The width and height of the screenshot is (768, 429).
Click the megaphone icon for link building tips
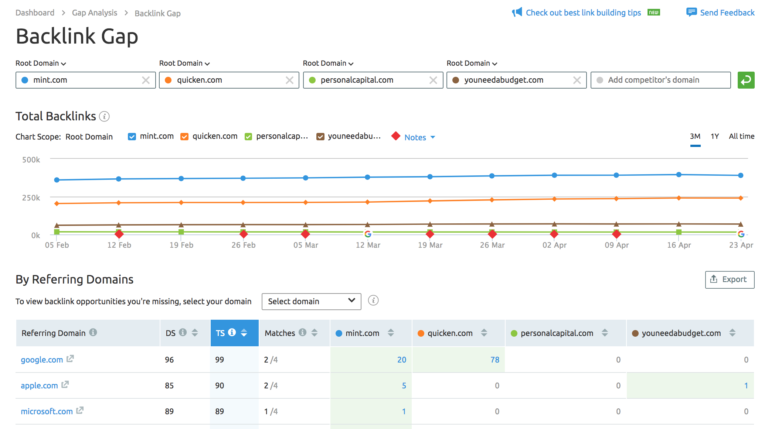pos(517,12)
